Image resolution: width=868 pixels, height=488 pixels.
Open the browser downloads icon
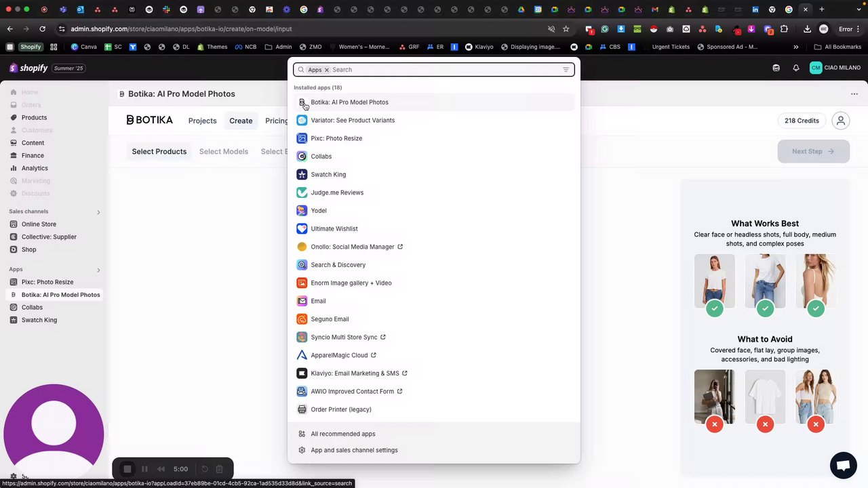pyautogui.click(x=807, y=29)
